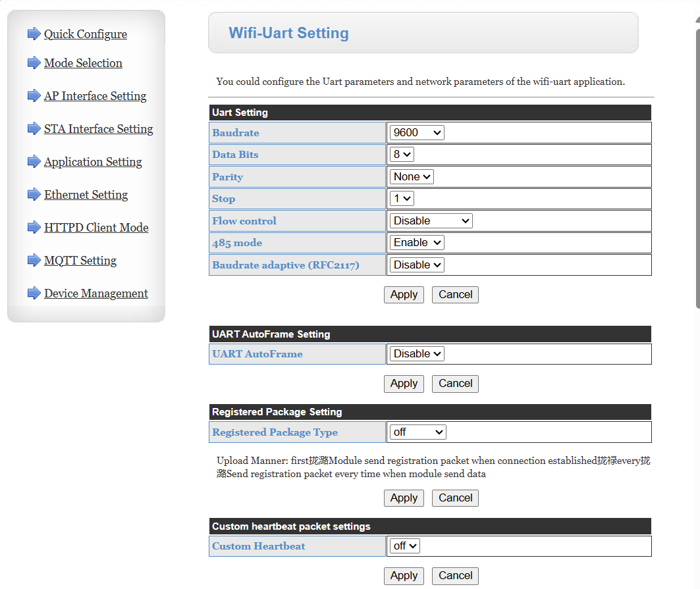Click the Baudrate label

(235, 133)
